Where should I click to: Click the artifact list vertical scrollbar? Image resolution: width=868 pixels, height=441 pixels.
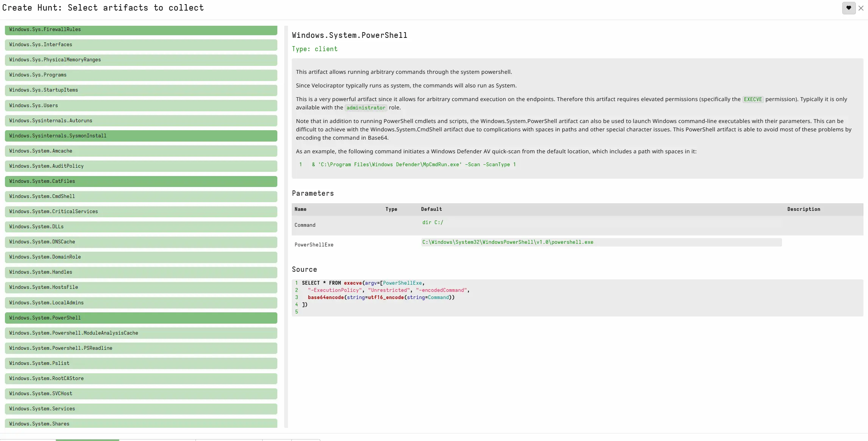(286, 227)
